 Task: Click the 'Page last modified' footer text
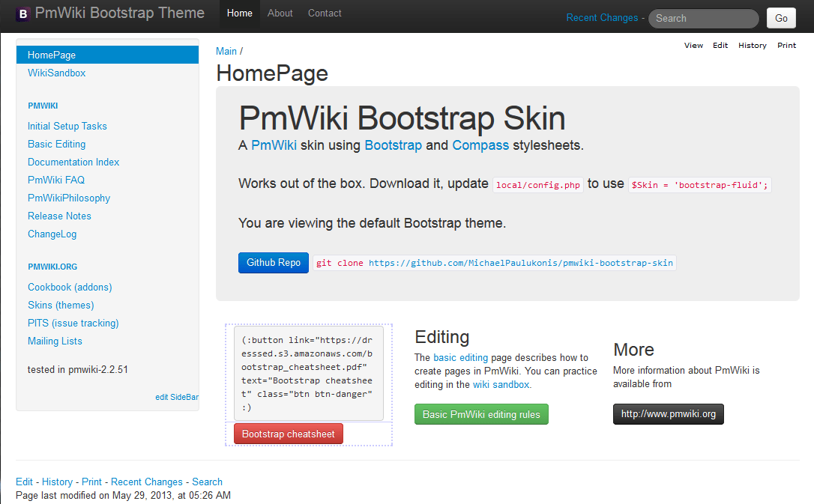(x=123, y=495)
